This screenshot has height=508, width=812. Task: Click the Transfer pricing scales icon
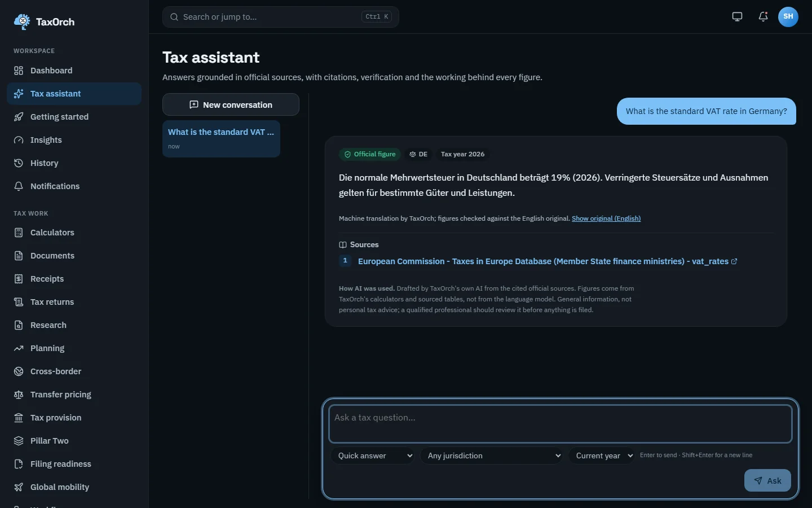coord(19,395)
